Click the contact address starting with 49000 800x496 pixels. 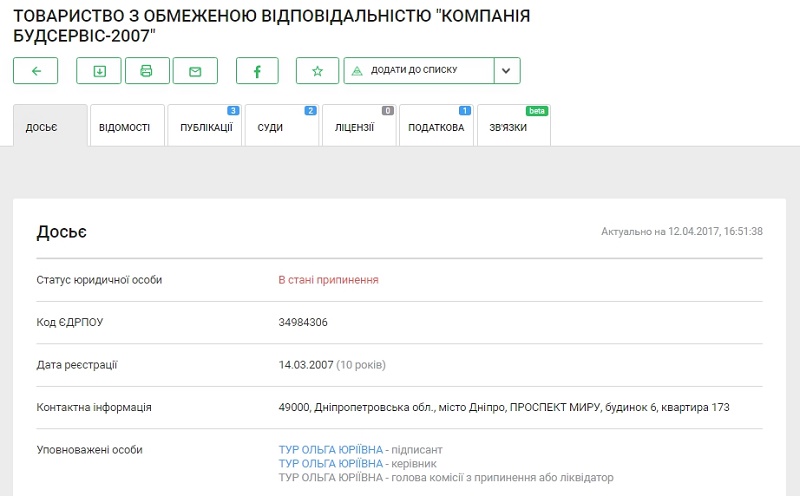coord(504,407)
